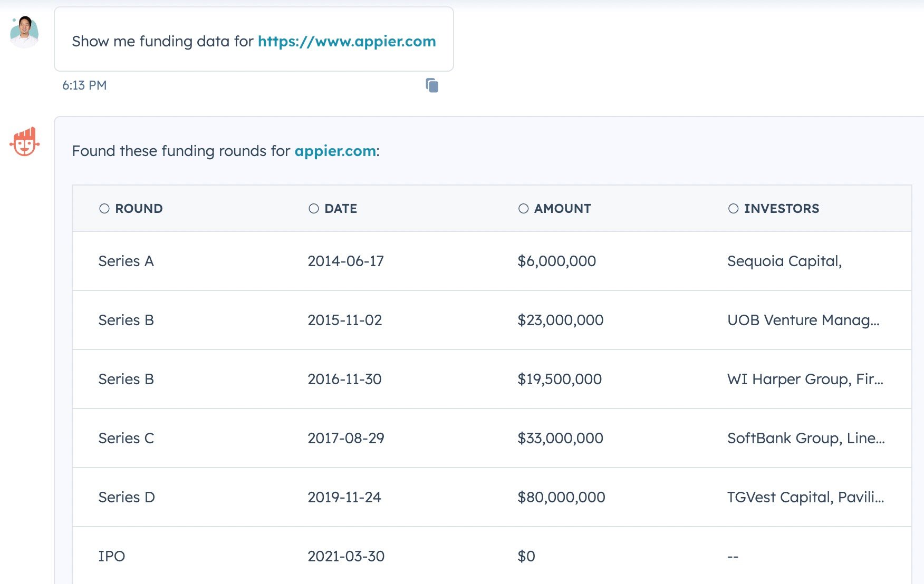Open the https://www.appier.com link
Image resolution: width=924 pixels, height=584 pixels.
346,41
